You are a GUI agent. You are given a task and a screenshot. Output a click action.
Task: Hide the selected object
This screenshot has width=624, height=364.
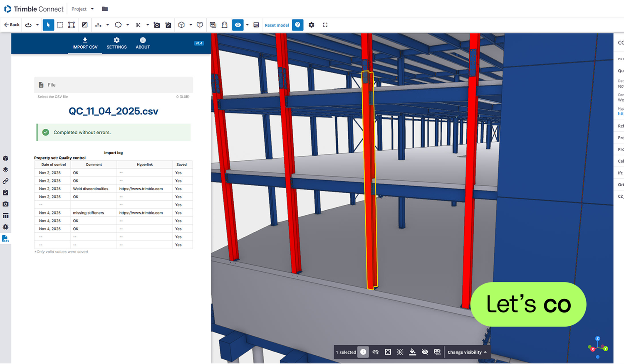point(425,352)
